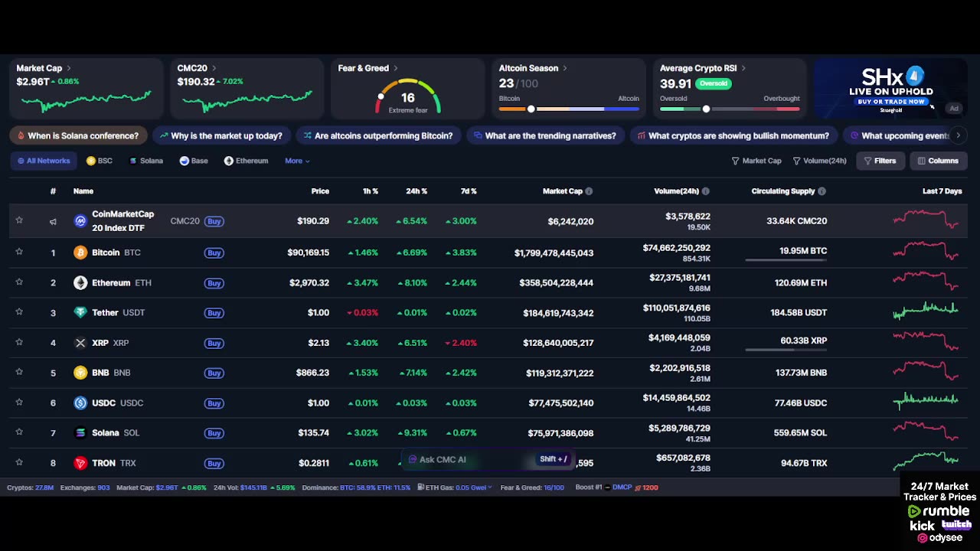Select the BSC network tab
Screen dimensions: 980x551
coord(100,161)
